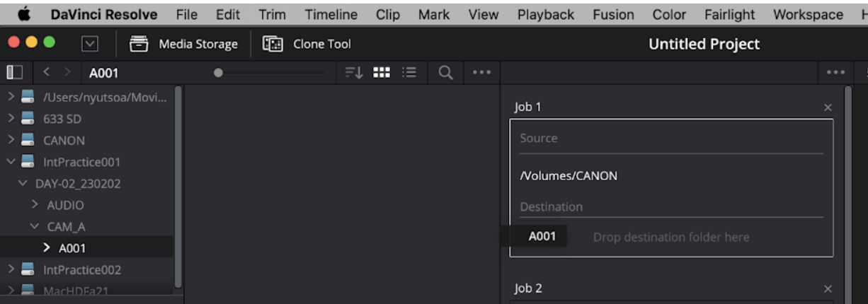Image resolution: width=868 pixels, height=304 pixels.
Task: Select the DAY-02_230202 folder
Action: click(x=78, y=183)
